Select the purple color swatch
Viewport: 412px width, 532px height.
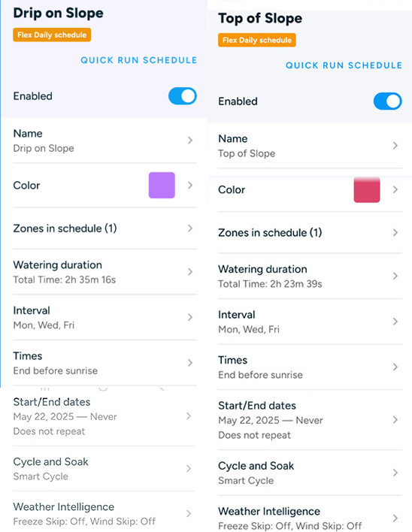point(162,186)
